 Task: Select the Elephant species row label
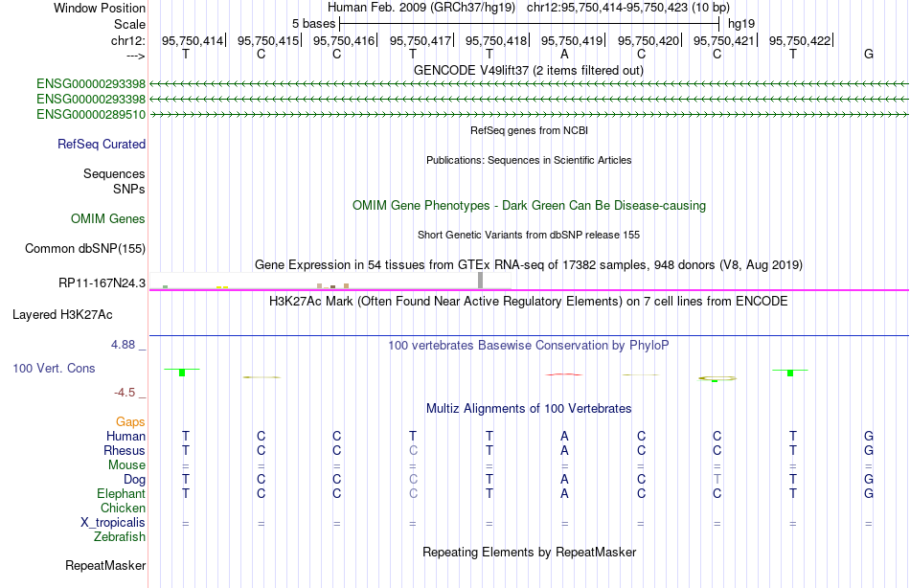pyautogui.click(x=122, y=493)
